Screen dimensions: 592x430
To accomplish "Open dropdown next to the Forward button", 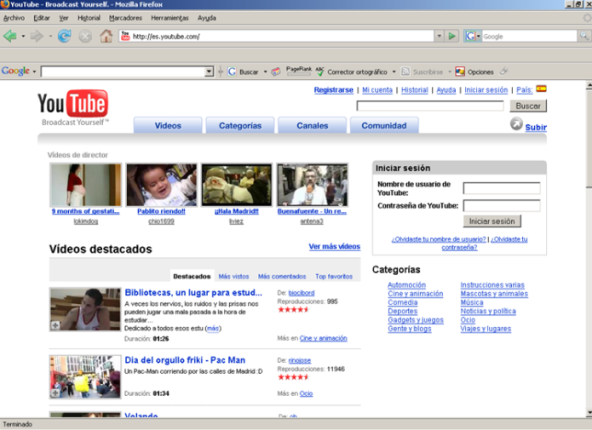I will 50,37.
